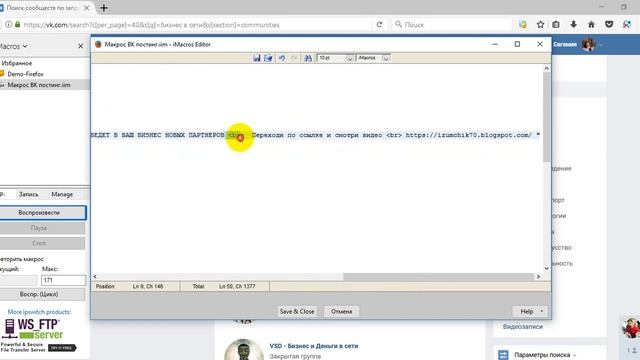This screenshot has height=360, width=640.
Task: Click the site info icon in address bar
Action: [x=8, y=24]
